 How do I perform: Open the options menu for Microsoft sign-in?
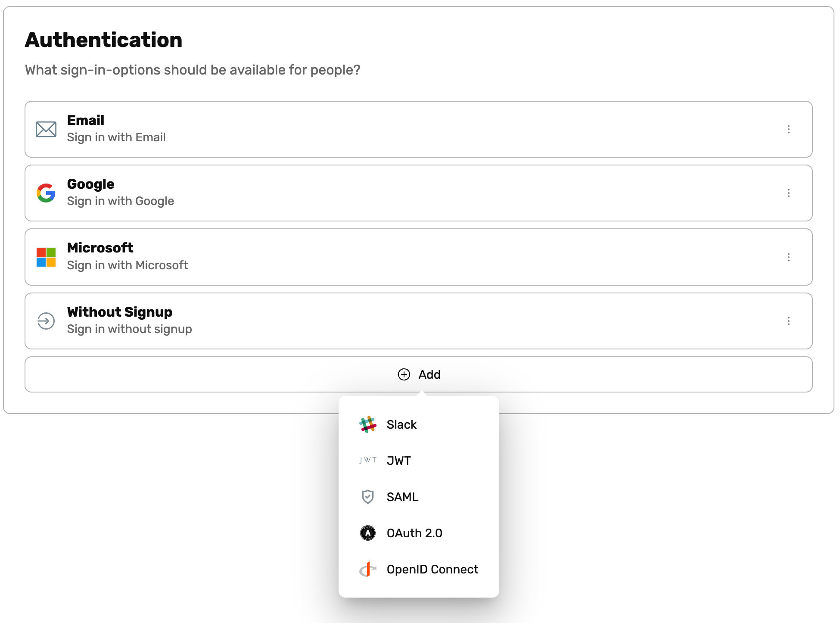click(x=789, y=257)
